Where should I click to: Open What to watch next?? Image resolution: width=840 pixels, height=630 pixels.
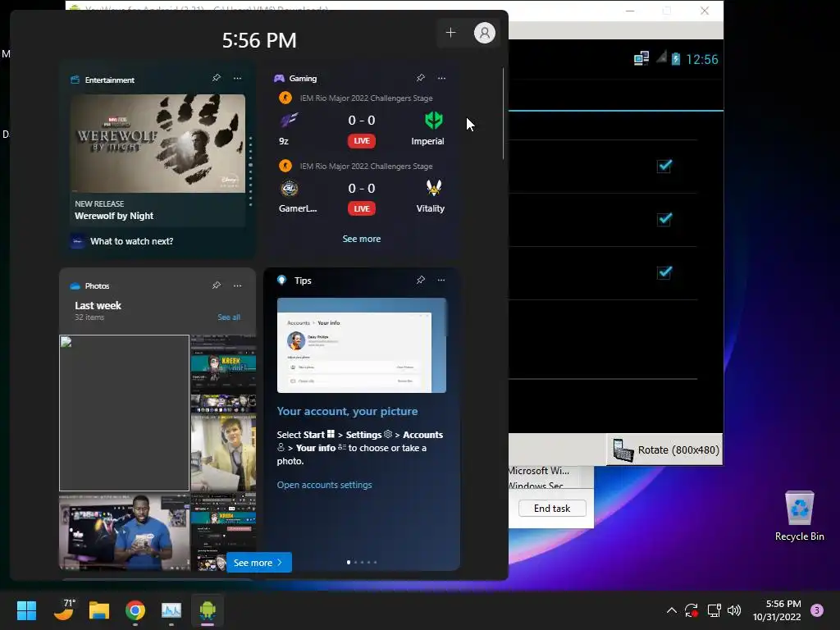coord(132,241)
